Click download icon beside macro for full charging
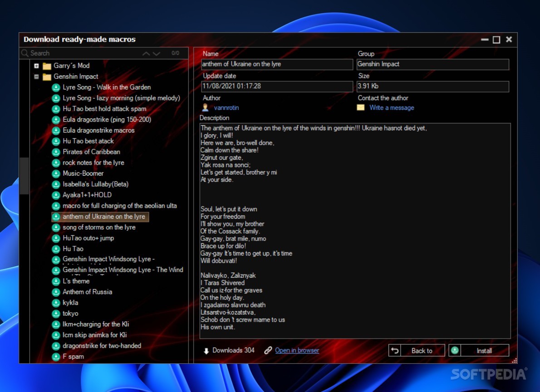This screenshot has height=392, width=540. tap(56, 206)
